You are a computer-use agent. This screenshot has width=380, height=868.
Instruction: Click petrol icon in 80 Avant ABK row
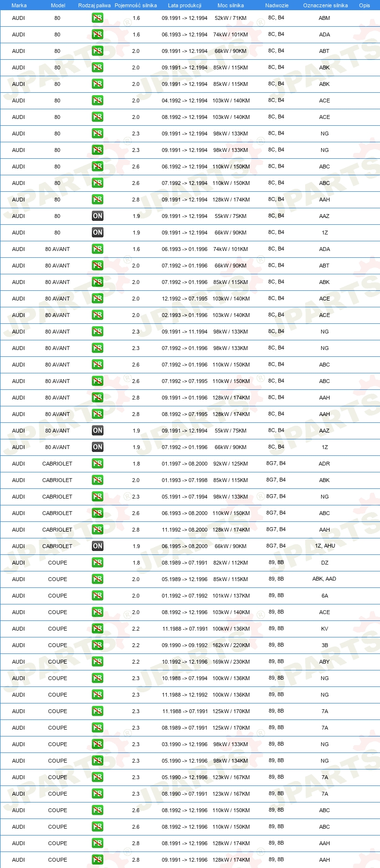pos(98,282)
